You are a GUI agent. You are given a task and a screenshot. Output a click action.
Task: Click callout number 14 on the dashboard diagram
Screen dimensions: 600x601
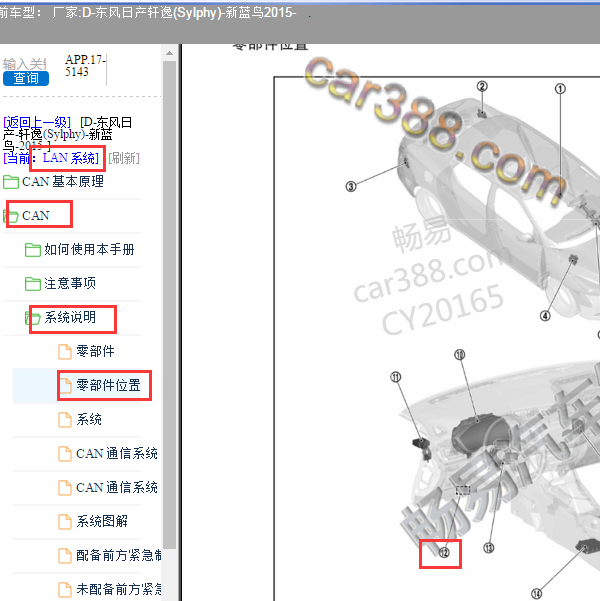point(536,594)
